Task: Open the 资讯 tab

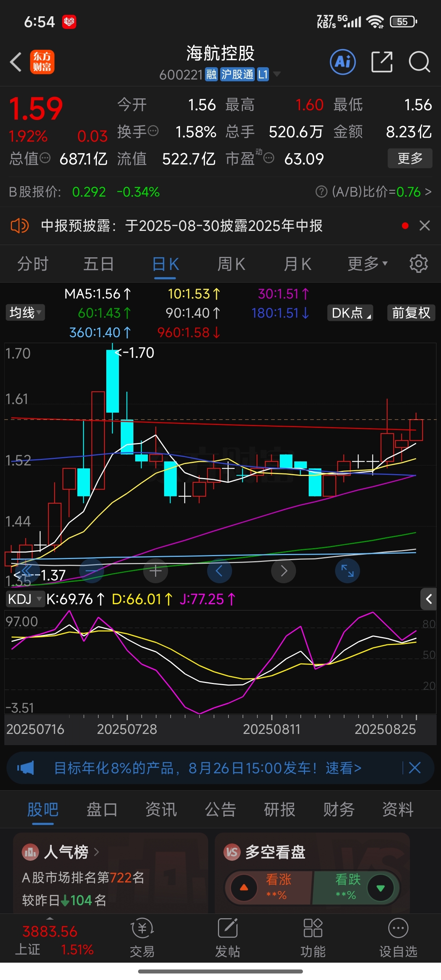Action: (x=161, y=809)
